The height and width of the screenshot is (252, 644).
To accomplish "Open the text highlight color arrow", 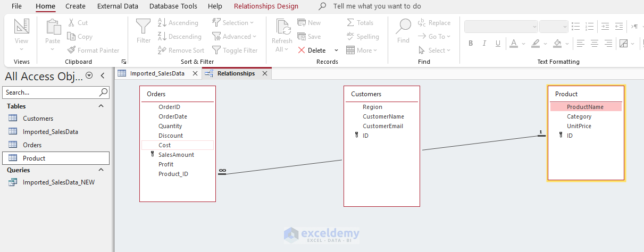I will 546,44.
